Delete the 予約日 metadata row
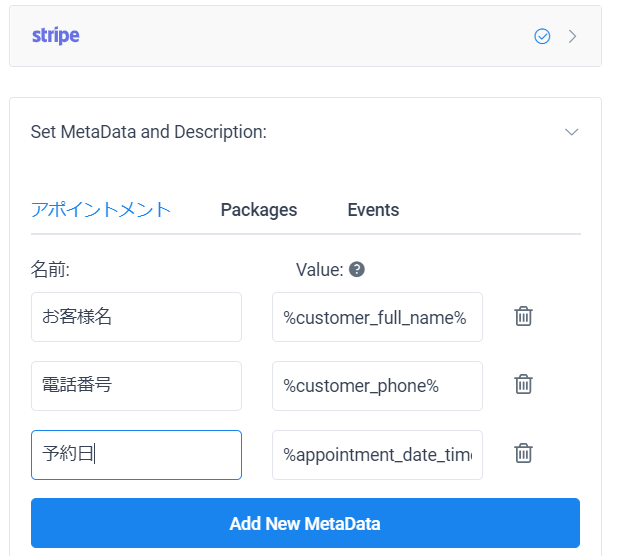The width and height of the screenshot is (632, 556). point(523,454)
